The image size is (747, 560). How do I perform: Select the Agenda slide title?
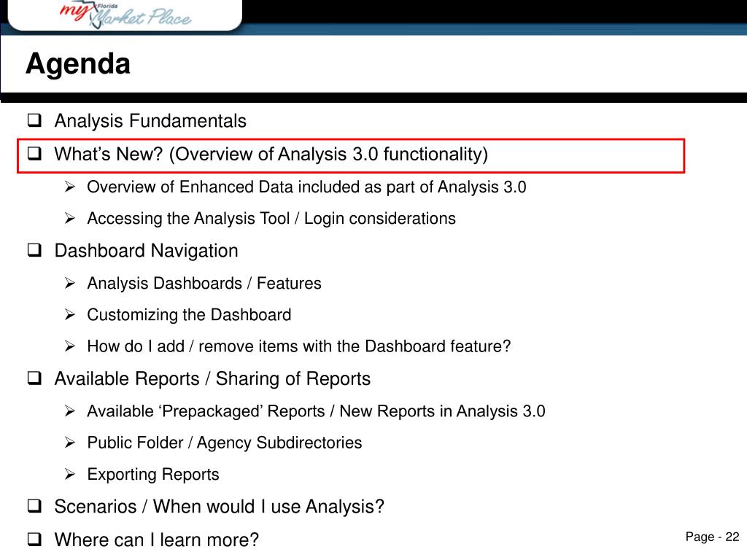[78, 63]
